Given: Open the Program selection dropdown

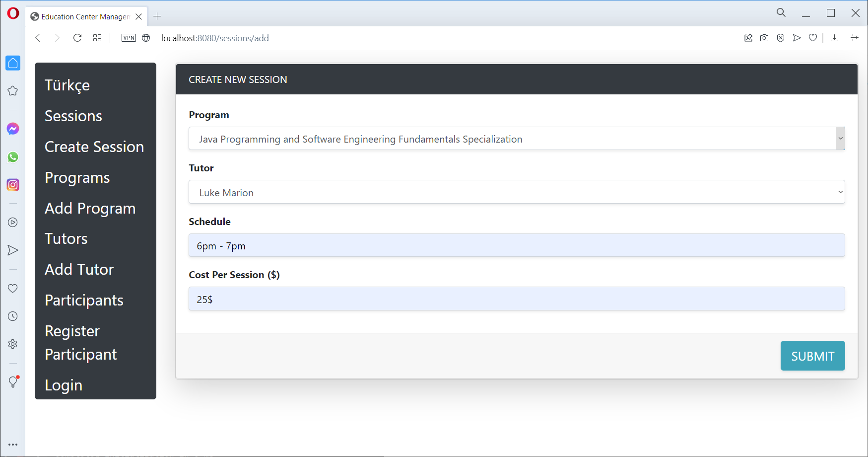Looking at the screenshot, I should coord(516,139).
